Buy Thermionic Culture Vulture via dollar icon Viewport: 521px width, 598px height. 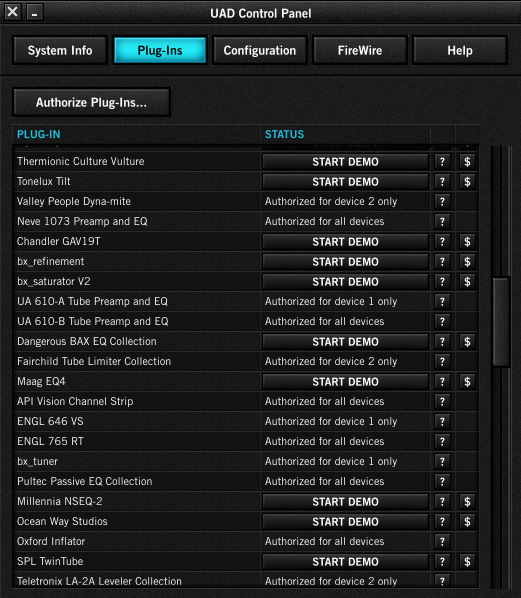click(467, 162)
